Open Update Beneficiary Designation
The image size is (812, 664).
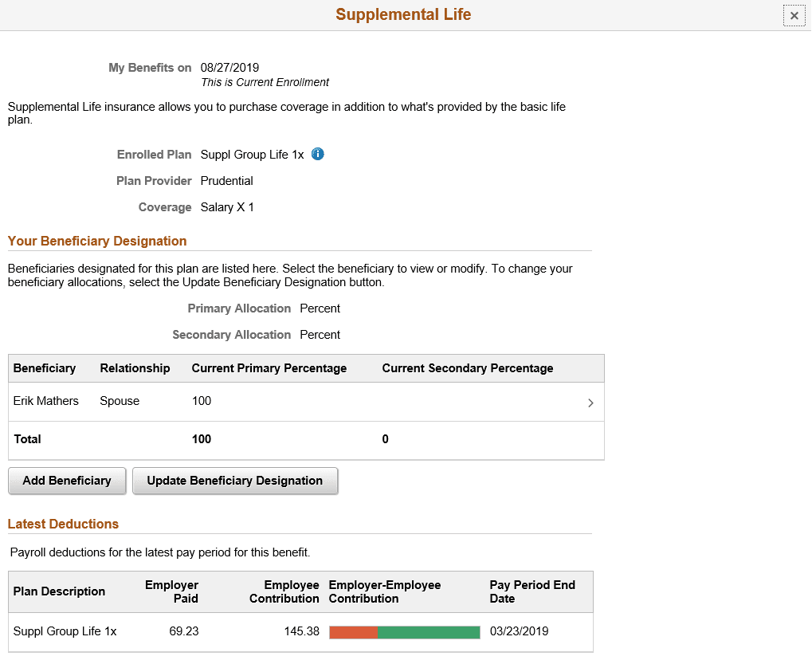[x=235, y=481]
